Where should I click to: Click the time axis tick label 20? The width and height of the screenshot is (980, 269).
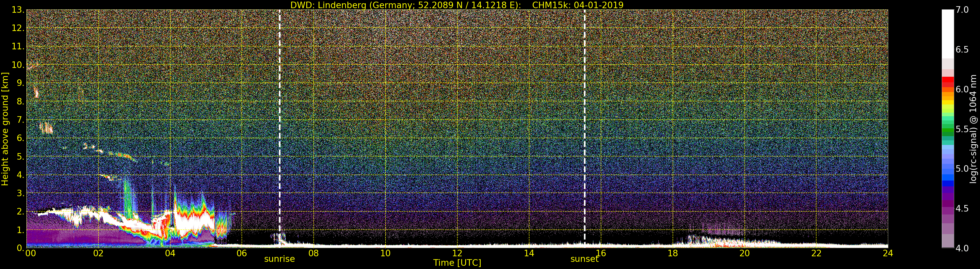(745, 253)
